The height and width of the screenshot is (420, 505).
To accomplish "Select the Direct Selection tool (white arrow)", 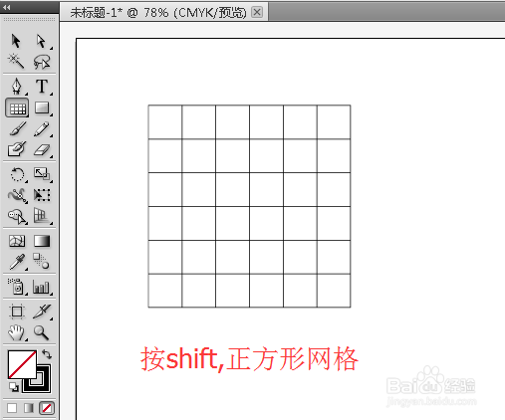I will (41, 41).
